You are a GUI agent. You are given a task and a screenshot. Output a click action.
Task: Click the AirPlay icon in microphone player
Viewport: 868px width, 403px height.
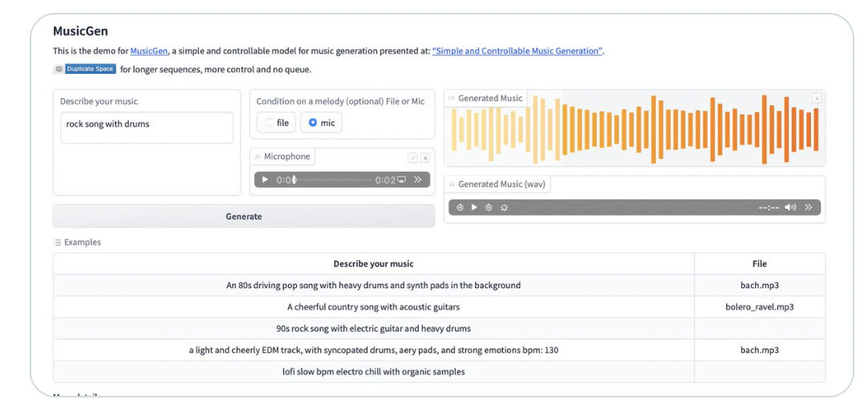[x=401, y=180]
